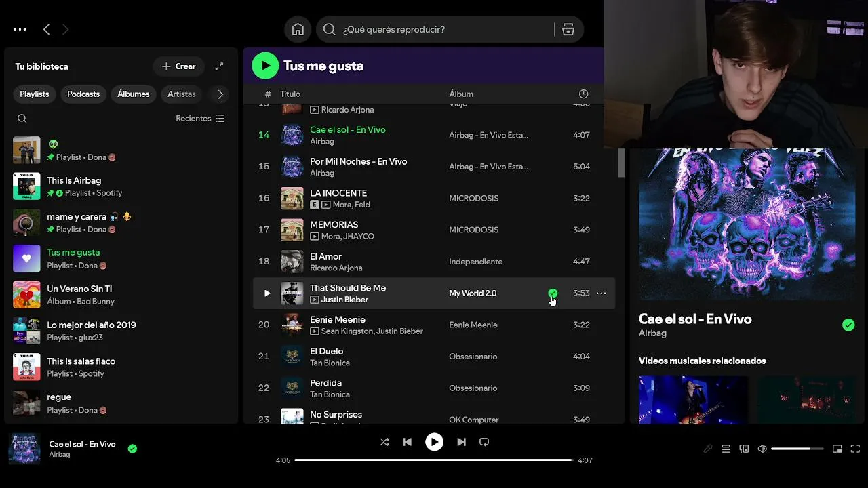Click the now playing cover in the bottom bar

coord(24,449)
